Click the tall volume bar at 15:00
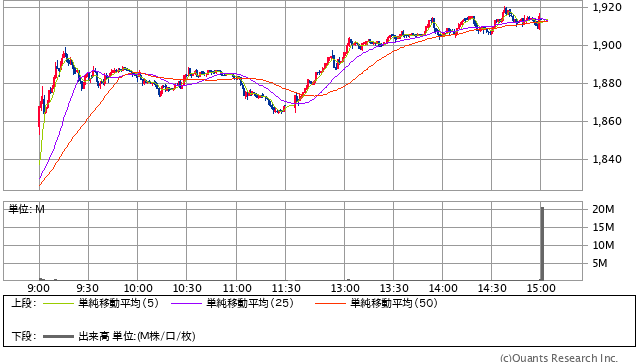The width and height of the screenshot is (638, 362). point(542,244)
